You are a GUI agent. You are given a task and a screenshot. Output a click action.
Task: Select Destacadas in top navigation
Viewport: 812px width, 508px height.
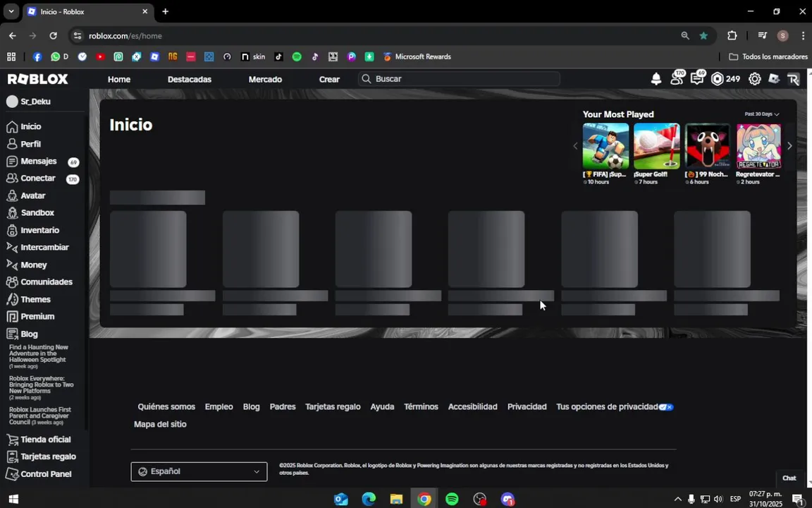(x=190, y=79)
